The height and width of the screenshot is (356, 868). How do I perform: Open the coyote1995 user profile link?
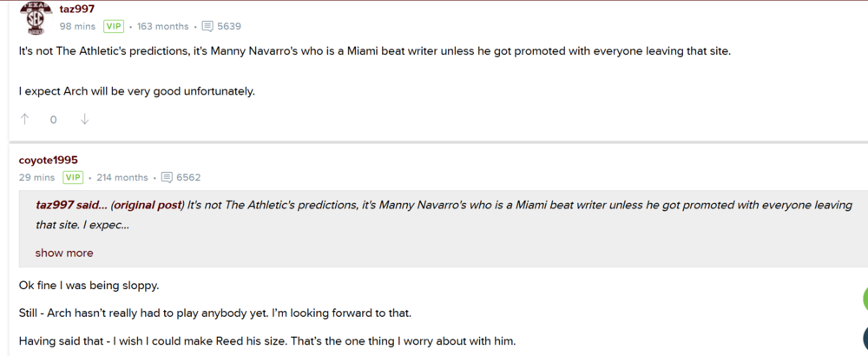[49, 160]
